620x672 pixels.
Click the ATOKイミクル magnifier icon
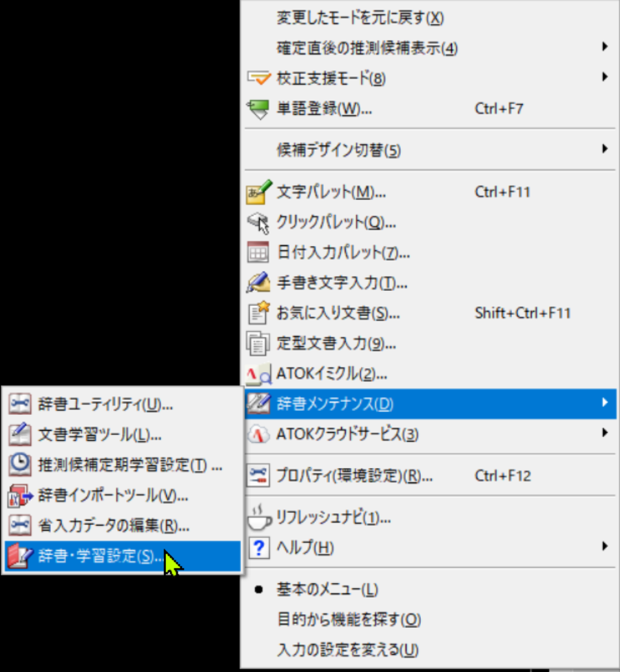(258, 374)
